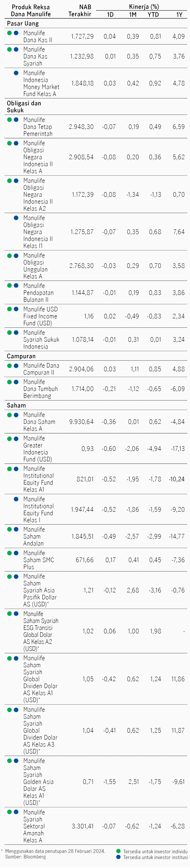Click the Pasar Uang section heading
The width and height of the screenshot is (190, 868).
click(x=23, y=24)
